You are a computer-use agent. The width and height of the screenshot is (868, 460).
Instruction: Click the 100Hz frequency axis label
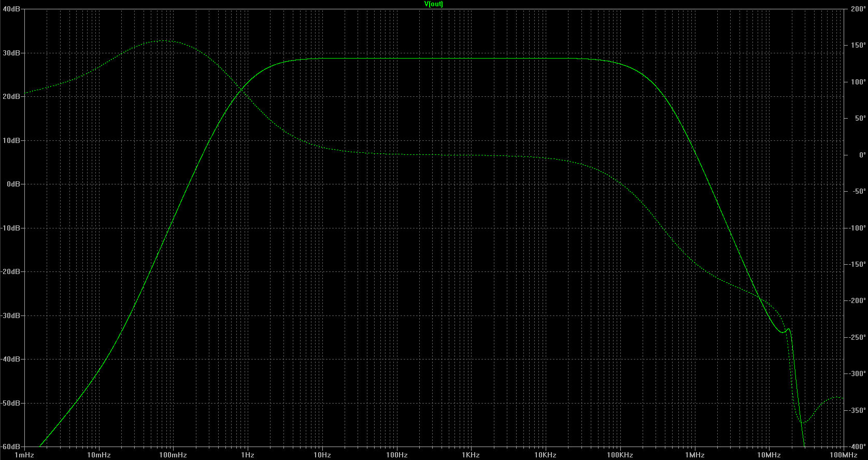(x=396, y=455)
